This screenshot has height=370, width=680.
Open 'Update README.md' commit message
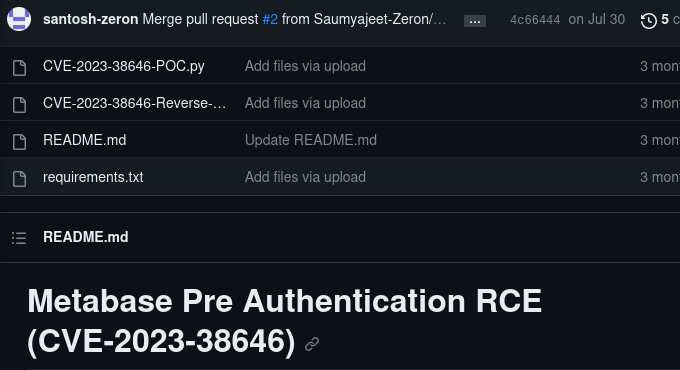[311, 140]
